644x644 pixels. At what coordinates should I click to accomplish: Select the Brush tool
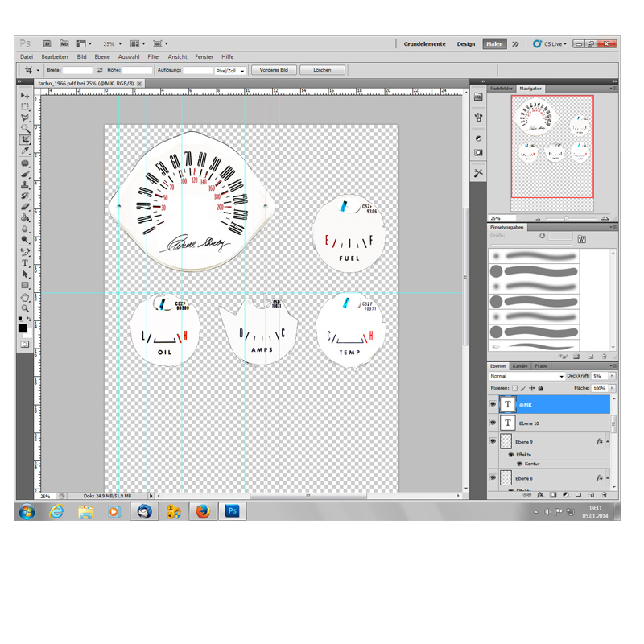pyautogui.click(x=25, y=174)
